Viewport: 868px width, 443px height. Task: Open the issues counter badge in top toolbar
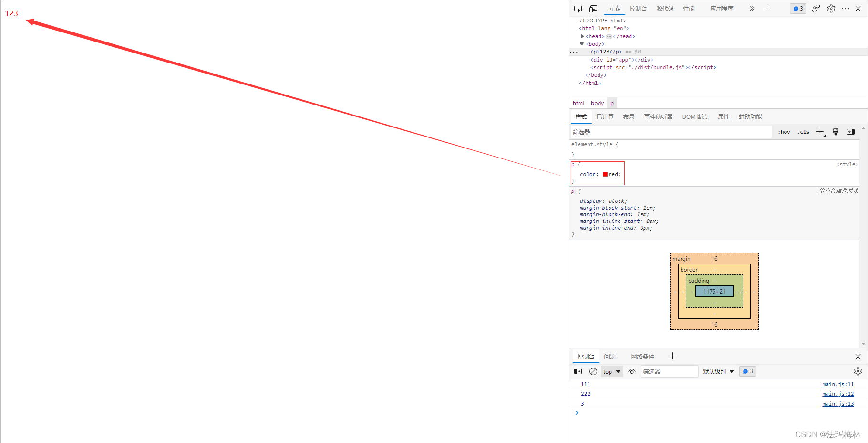[798, 9]
